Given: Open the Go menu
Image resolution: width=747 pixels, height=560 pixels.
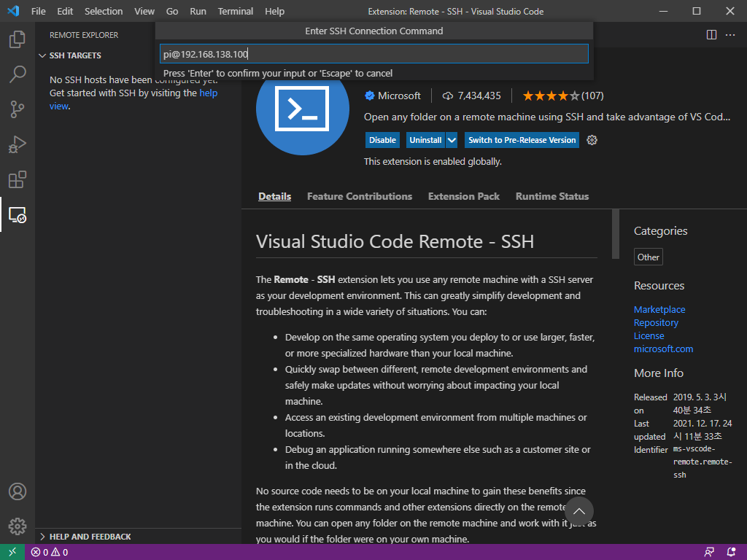Looking at the screenshot, I should pyautogui.click(x=172, y=11).
